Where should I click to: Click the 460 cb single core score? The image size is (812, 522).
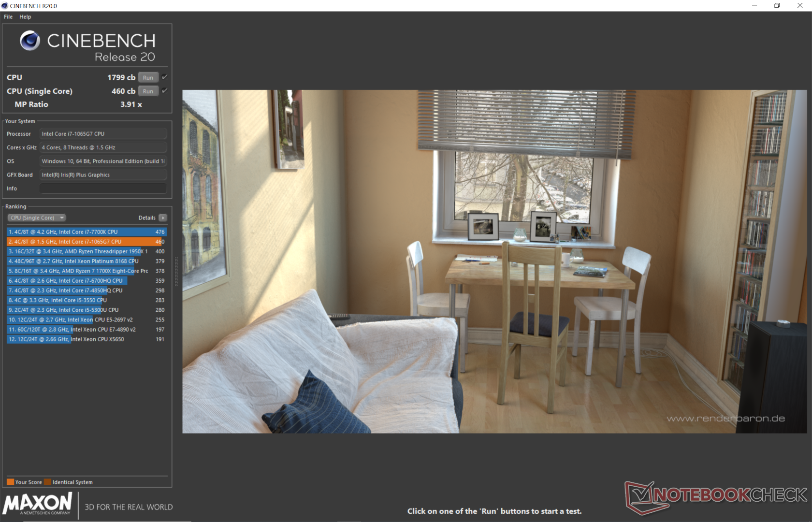click(x=123, y=91)
